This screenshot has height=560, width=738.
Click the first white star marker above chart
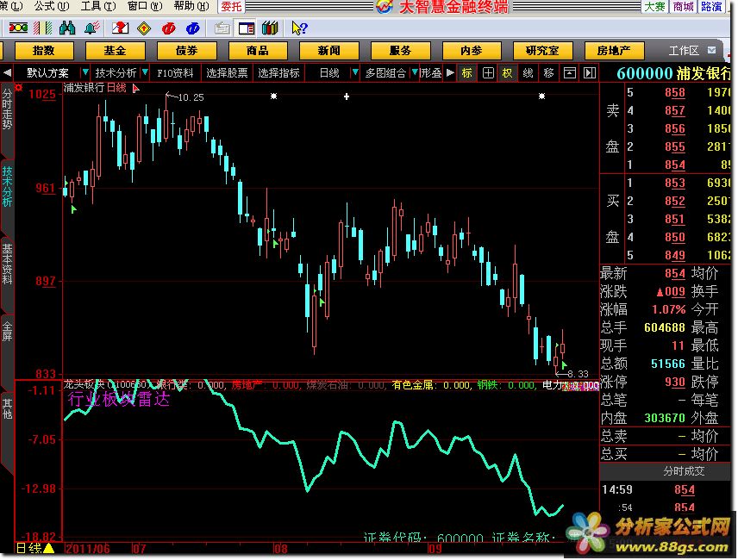pyautogui.click(x=273, y=96)
